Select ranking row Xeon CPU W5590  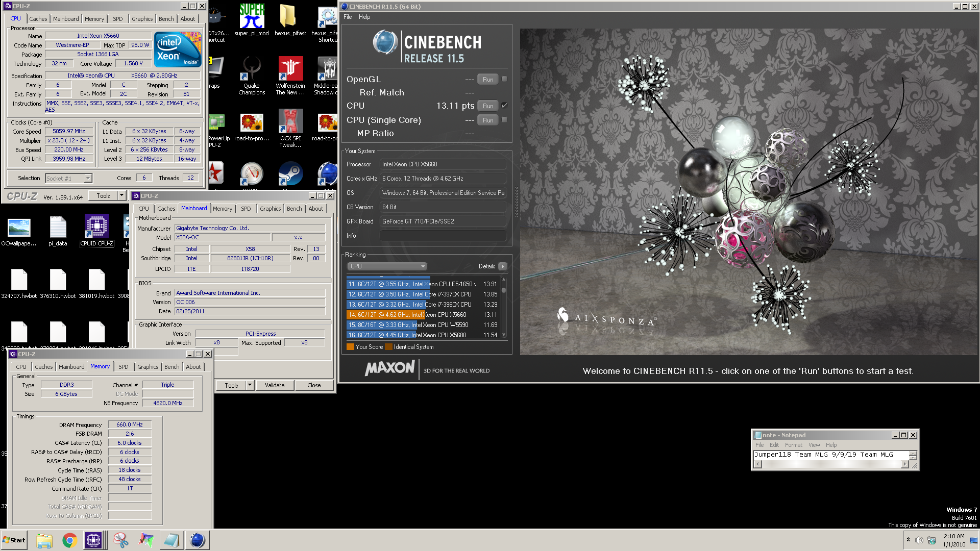pos(422,325)
